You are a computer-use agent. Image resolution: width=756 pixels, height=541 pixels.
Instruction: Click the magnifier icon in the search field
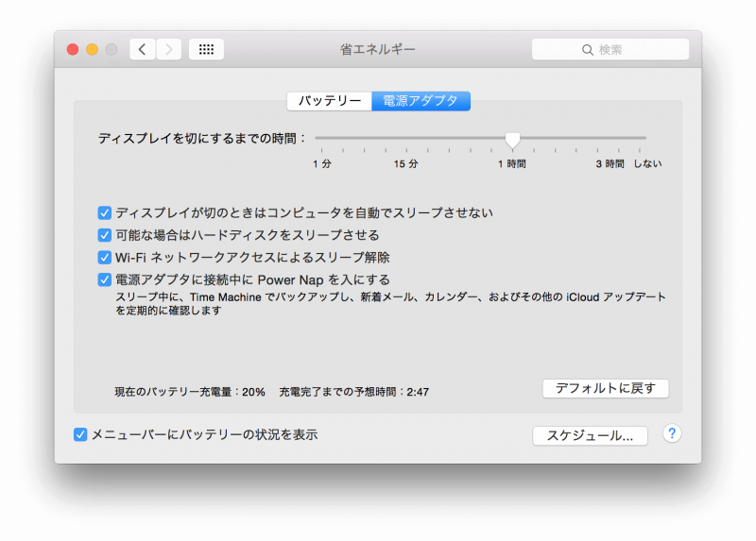tap(587, 50)
